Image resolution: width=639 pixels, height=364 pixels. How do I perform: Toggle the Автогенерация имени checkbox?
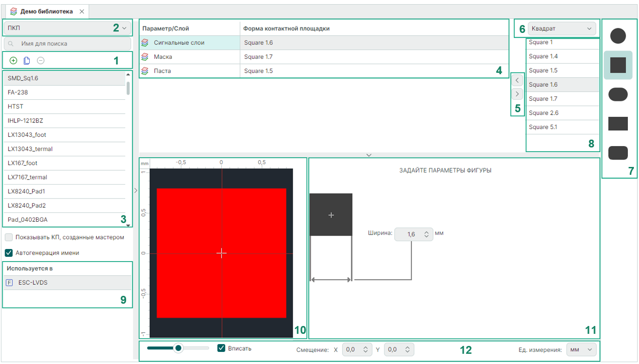9,253
